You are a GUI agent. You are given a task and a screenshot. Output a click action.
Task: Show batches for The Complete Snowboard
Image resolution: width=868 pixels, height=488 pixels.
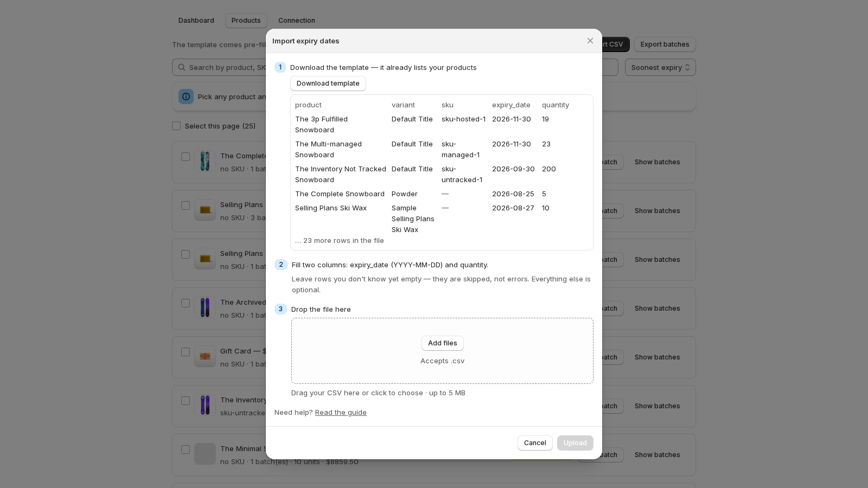point(657,162)
